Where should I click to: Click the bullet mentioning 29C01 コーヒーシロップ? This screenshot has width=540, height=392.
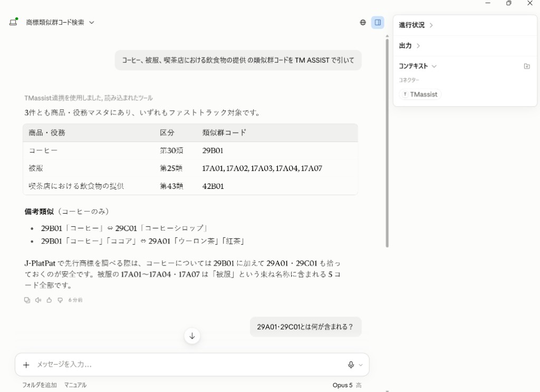coord(124,228)
